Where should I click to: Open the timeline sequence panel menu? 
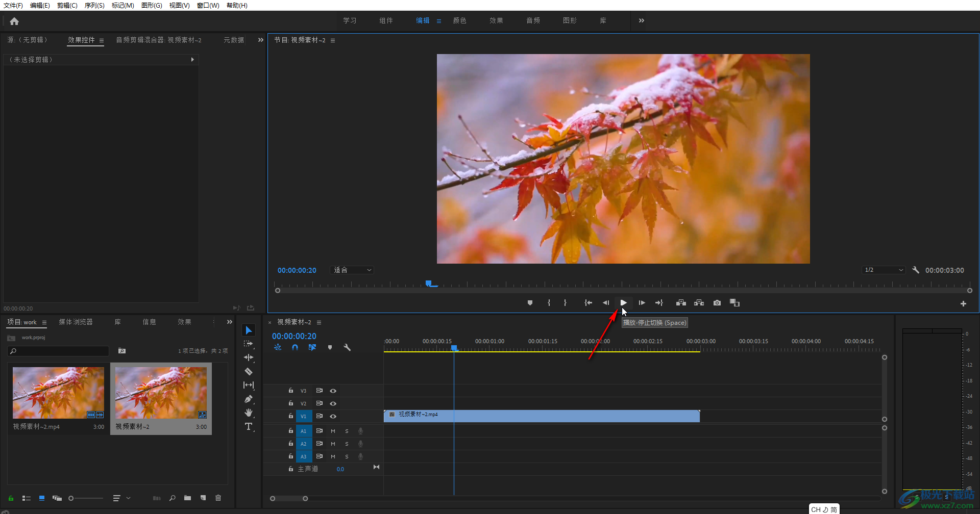pyautogui.click(x=319, y=322)
